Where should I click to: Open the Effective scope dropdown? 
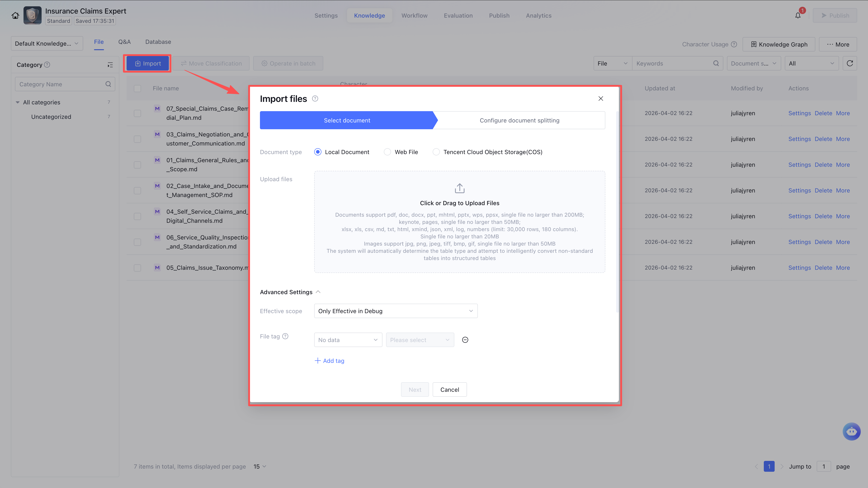(396, 311)
